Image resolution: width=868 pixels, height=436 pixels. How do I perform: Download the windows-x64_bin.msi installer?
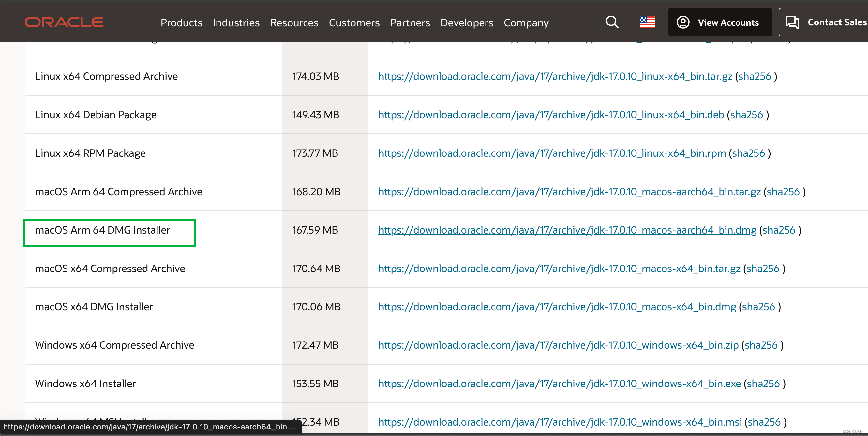point(560,422)
